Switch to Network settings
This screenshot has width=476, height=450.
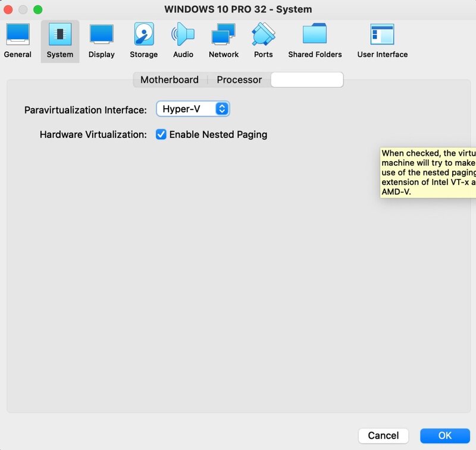click(224, 41)
